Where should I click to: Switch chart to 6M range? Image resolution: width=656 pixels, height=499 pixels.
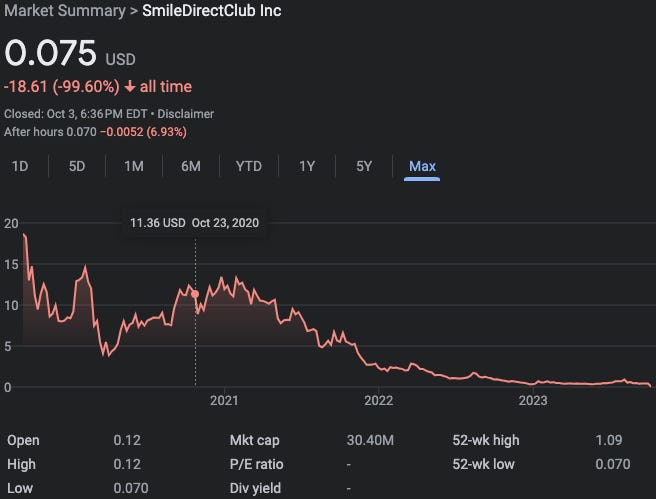(191, 166)
